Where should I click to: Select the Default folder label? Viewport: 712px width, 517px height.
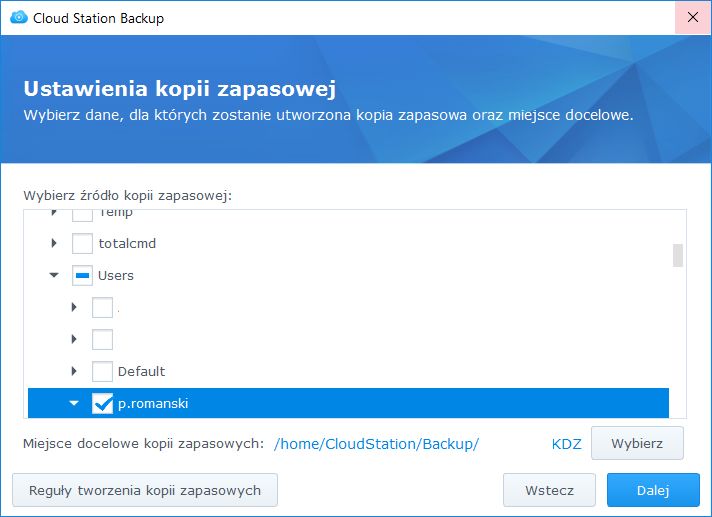coord(141,371)
